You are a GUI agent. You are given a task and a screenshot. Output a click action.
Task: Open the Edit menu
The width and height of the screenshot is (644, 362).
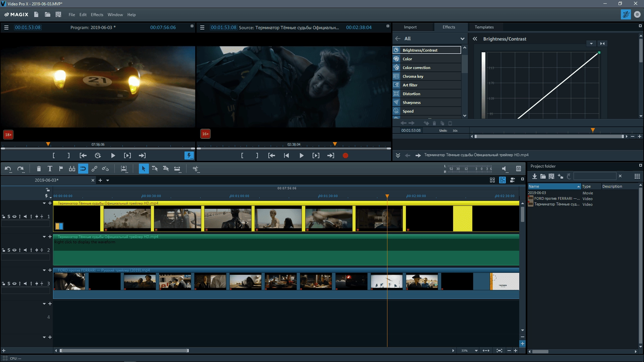(83, 15)
